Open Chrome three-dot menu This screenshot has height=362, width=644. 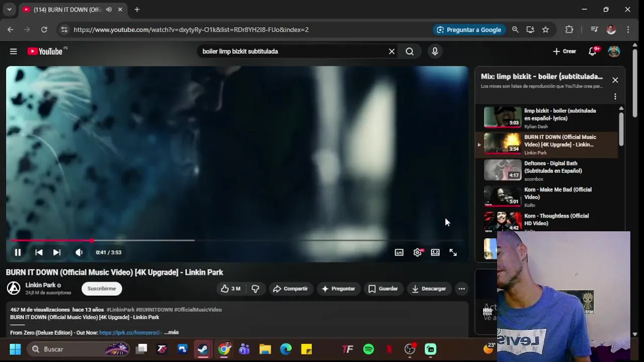pyautogui.click(x=628, y=30)
